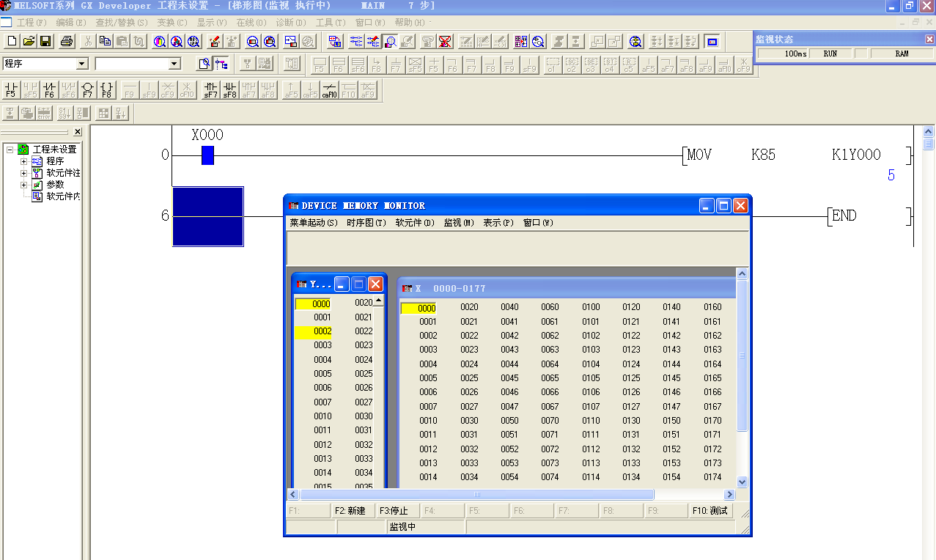Viewport: 936px width, 560px height.
Task: Toggle the project tree view toolbar button
Action: [221, 64]
